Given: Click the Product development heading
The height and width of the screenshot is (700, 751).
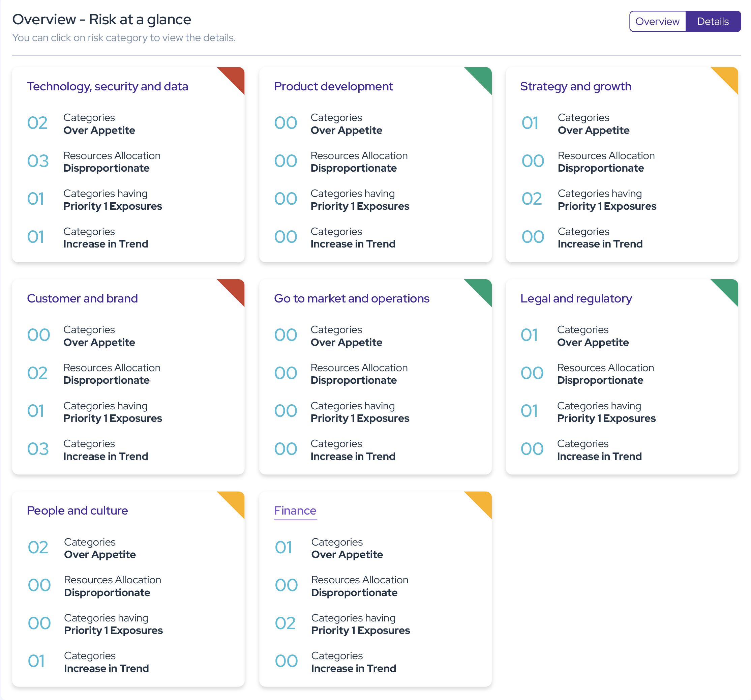Looking at the screenshot, I should point(333,87).
